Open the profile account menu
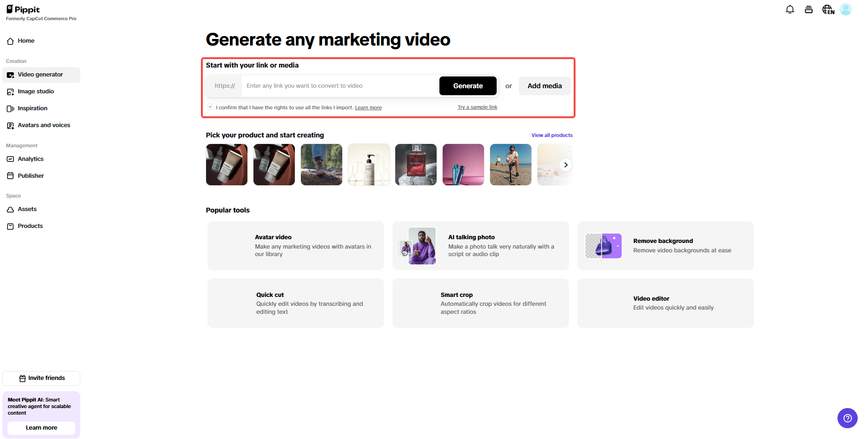The width and height of the screenshot is (868, 439). [x=846, y=9]
